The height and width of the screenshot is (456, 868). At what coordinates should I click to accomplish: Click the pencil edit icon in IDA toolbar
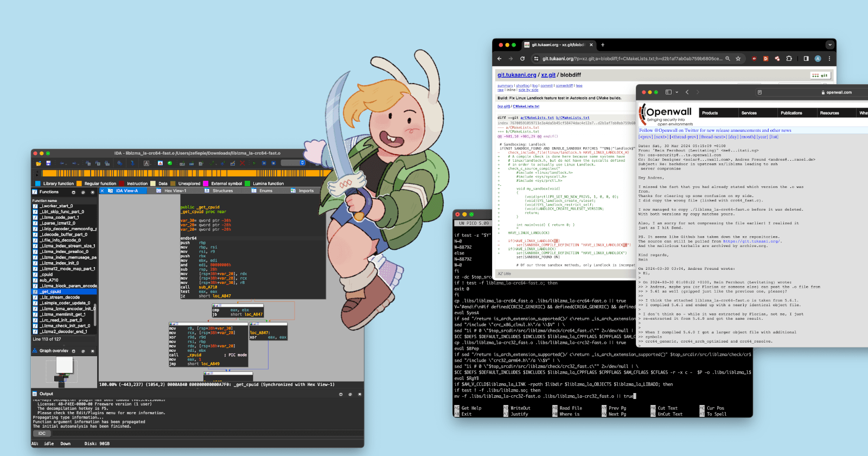[x=233, y=163]
